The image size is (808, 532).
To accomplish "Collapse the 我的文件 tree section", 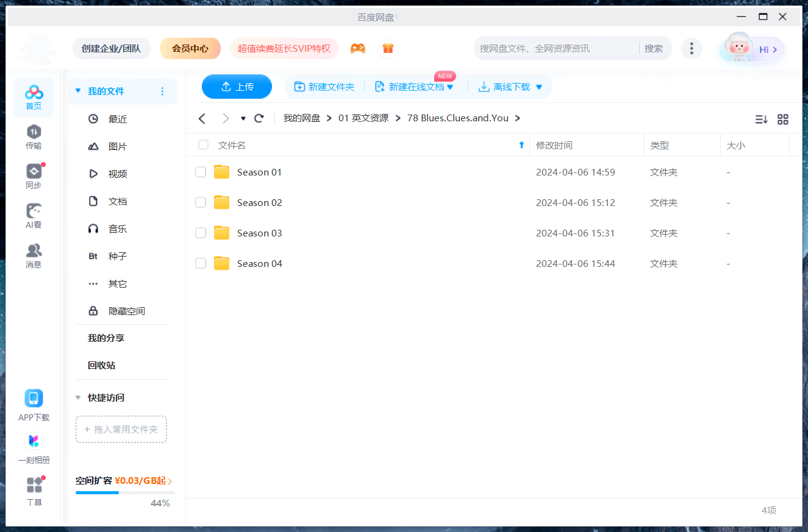I will [78, 91].
